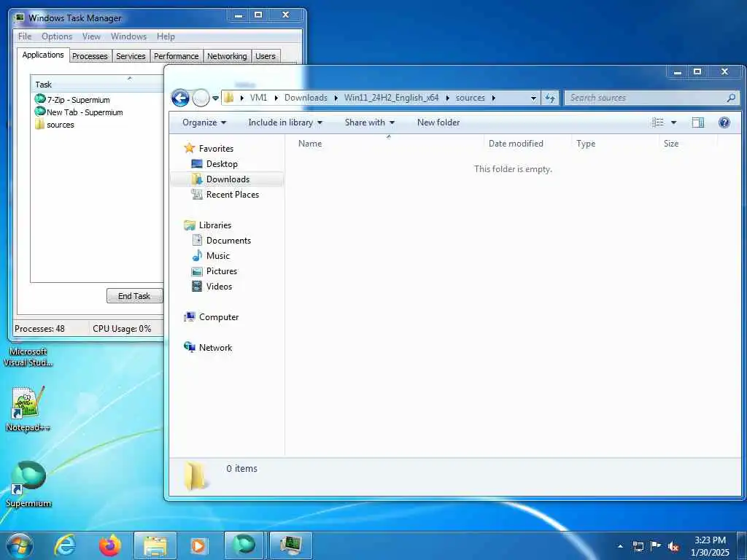This screenshot has width=747, height=560.
Task: Open the Organize dropdown menu
Action: 204,122
